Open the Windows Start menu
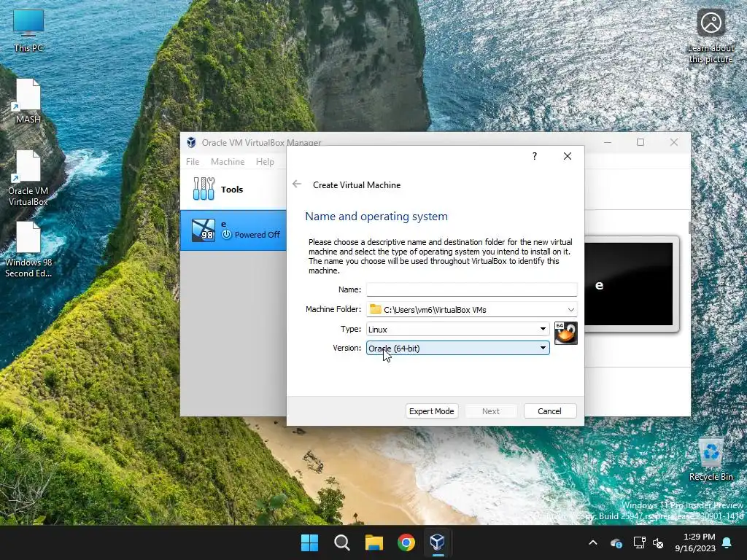Image resolution: width=747 pixels, height=560 pixels. [x=309, y=542]
